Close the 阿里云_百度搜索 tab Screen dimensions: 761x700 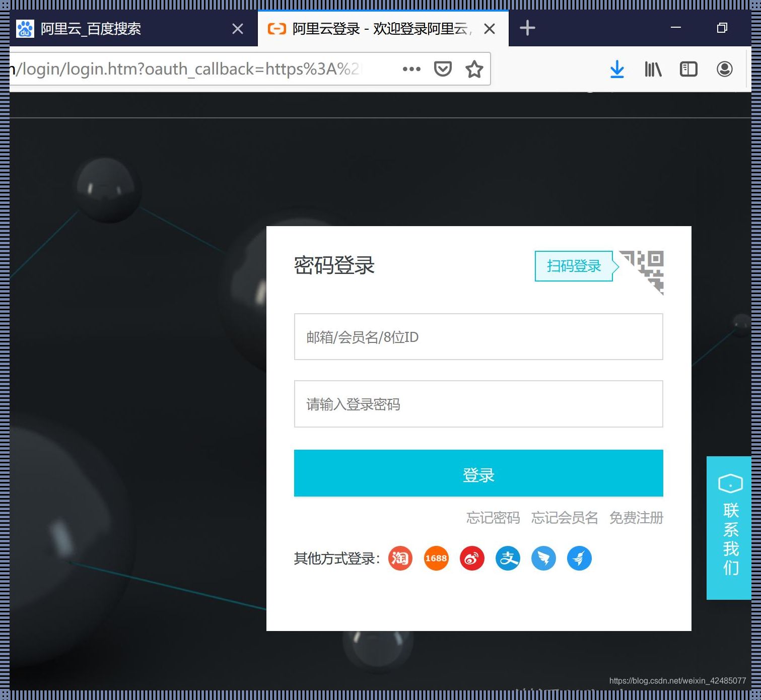point(238,29)
